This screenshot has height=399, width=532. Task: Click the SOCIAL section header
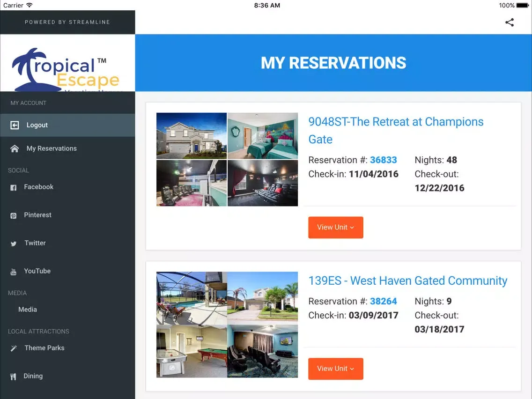point(18,170)
